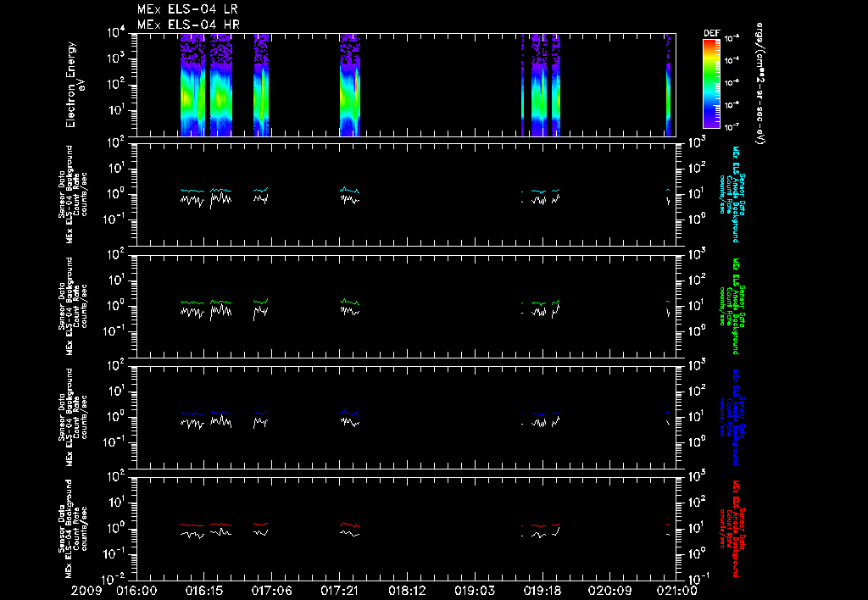Click the blue-trace panel's left "Background Count Rate" label
The height and width of the screenshot is (600, 868).
click(x=73, y=417)
